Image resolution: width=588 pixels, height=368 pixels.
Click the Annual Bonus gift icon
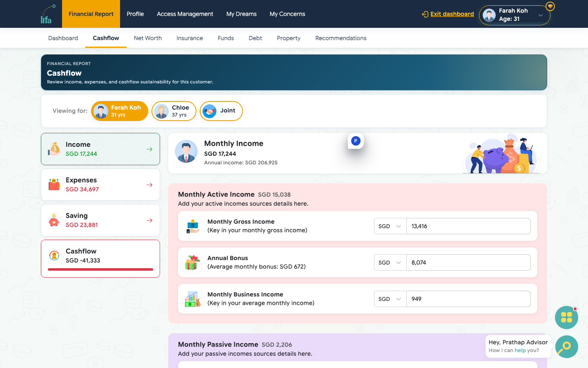point(193,263)
